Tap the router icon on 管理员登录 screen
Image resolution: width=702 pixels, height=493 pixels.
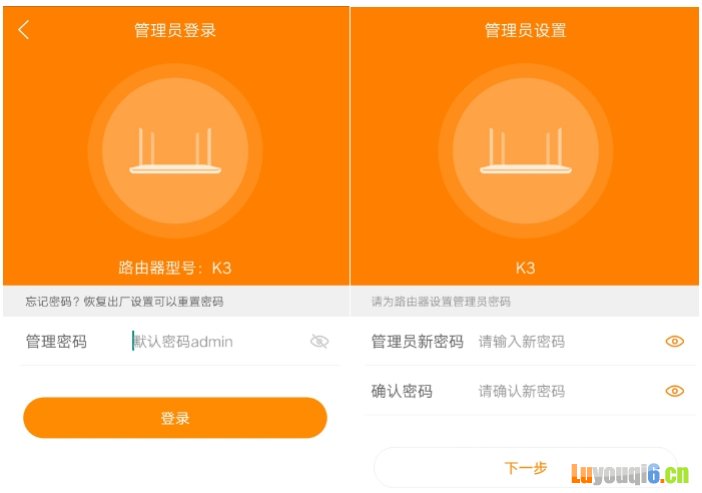coord(175,151)
